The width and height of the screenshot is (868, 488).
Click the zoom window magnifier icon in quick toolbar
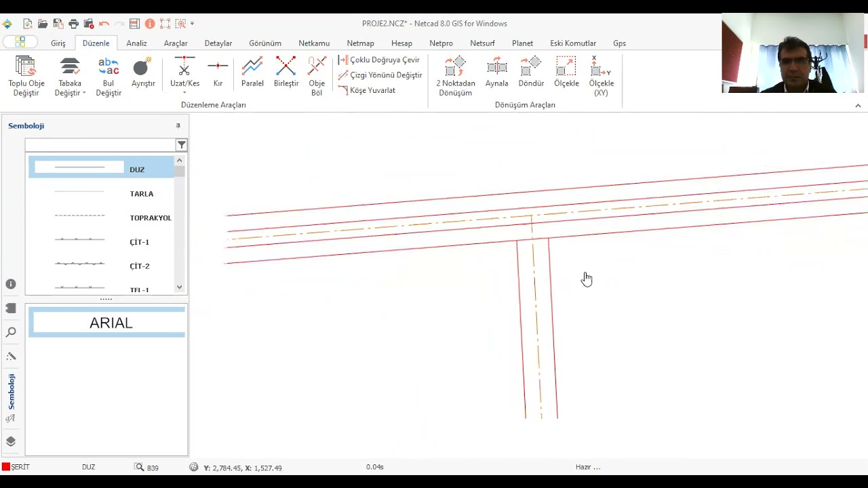(180, 24)
